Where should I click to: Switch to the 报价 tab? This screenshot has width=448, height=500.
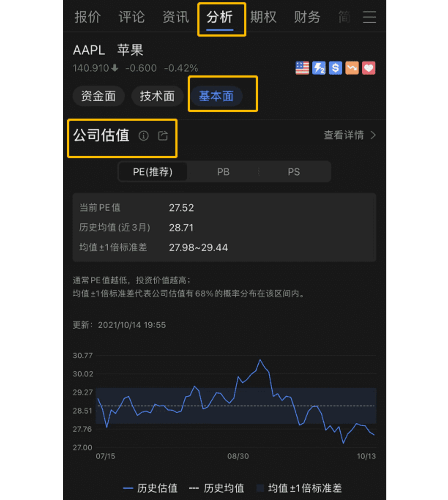87,17
